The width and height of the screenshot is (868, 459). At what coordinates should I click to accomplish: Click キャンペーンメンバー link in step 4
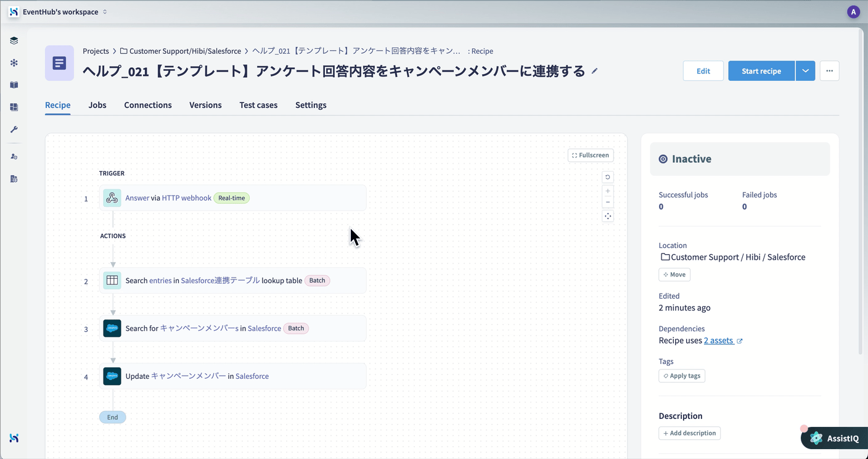(x=189, y=376)
